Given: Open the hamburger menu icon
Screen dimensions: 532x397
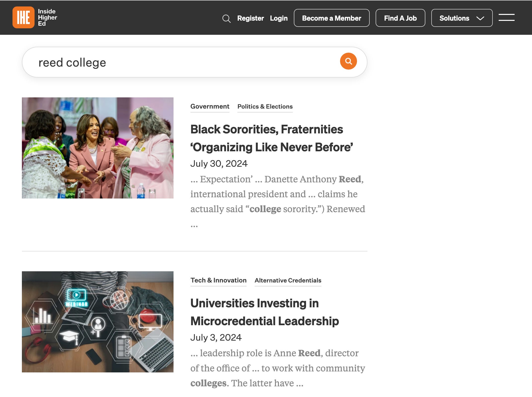Looking at the screenshot, I should (x=506, y=17).
